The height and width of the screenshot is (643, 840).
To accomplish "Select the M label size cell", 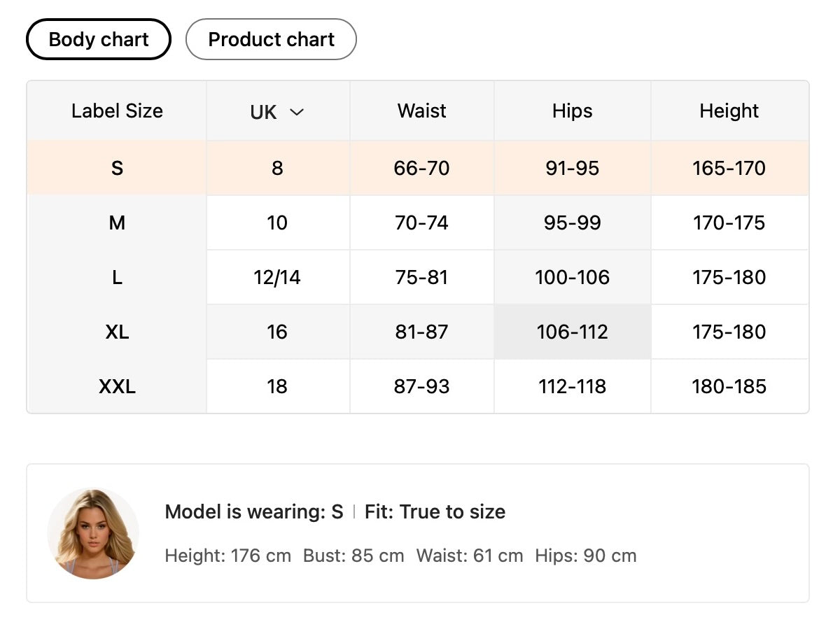I will [117, 222].
